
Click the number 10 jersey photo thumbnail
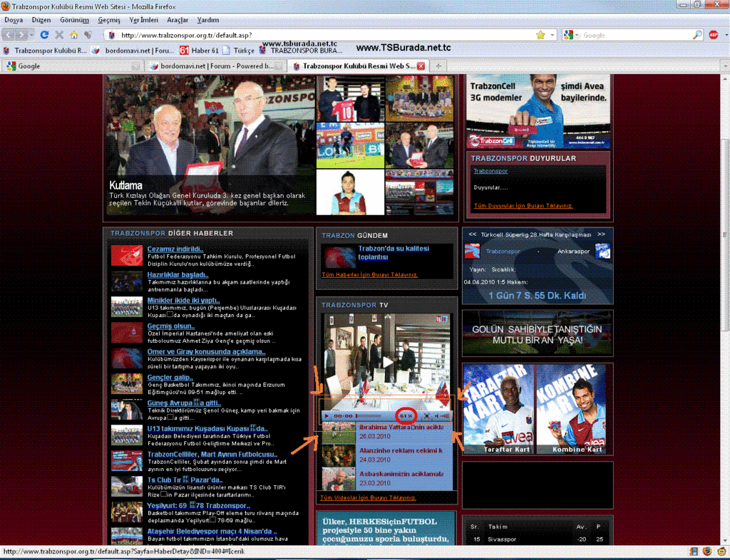point(350,98)
